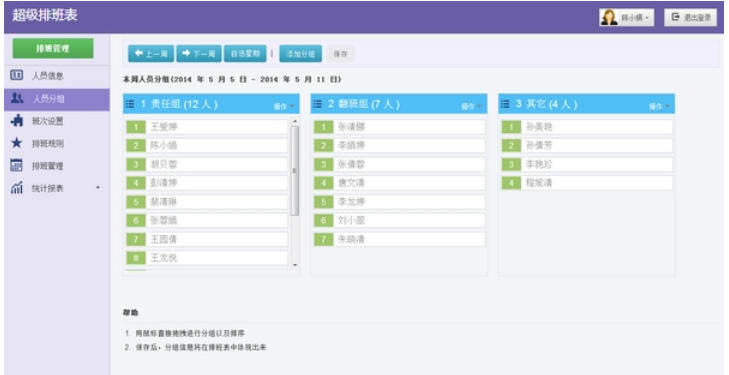Select member row 4 in group 1
Viewport: 729px width, 375px height.
[x=207, y=183]
